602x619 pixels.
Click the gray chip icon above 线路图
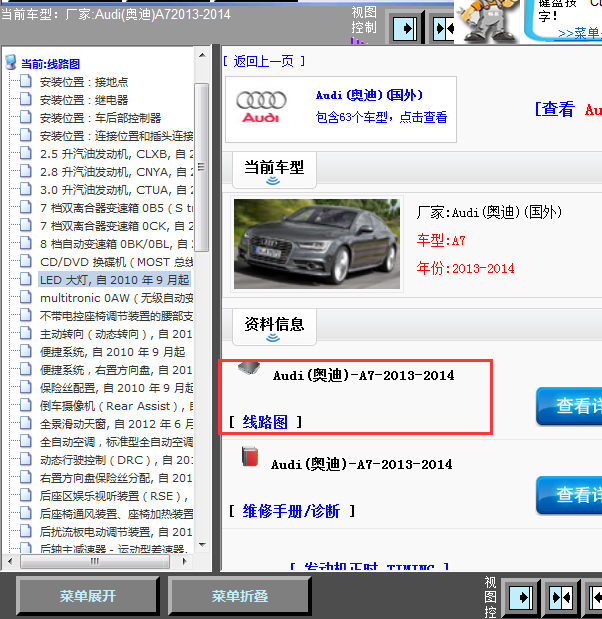click(x=249, y=368)
